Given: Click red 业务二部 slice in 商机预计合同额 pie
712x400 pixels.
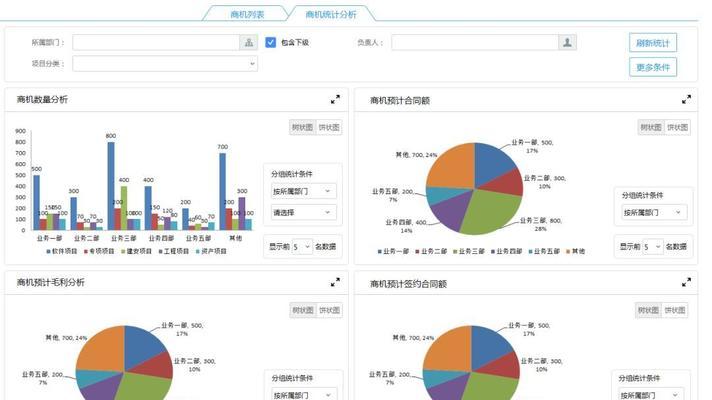Looking at the screenshot, I should 505,184.
